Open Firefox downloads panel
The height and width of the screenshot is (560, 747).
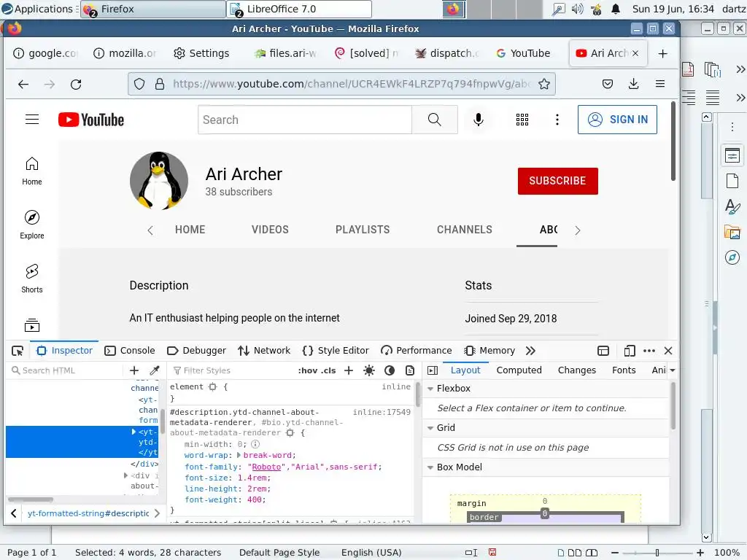(x=634, y=85)
